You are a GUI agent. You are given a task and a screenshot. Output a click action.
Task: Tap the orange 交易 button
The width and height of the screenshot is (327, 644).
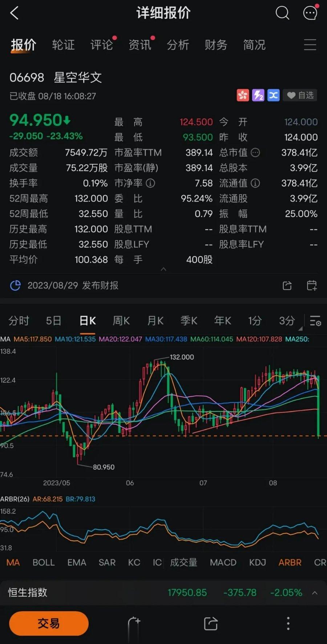[x=49, y=623]
